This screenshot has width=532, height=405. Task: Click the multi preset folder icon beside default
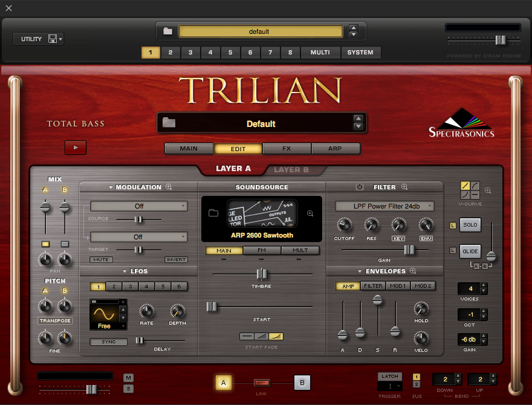(x=167, y=31)
